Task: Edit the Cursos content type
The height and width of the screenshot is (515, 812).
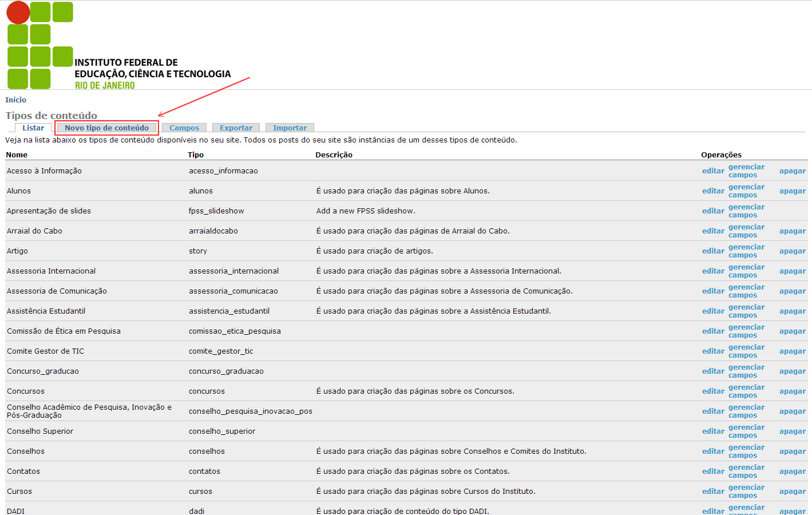Action: point(713,492)
